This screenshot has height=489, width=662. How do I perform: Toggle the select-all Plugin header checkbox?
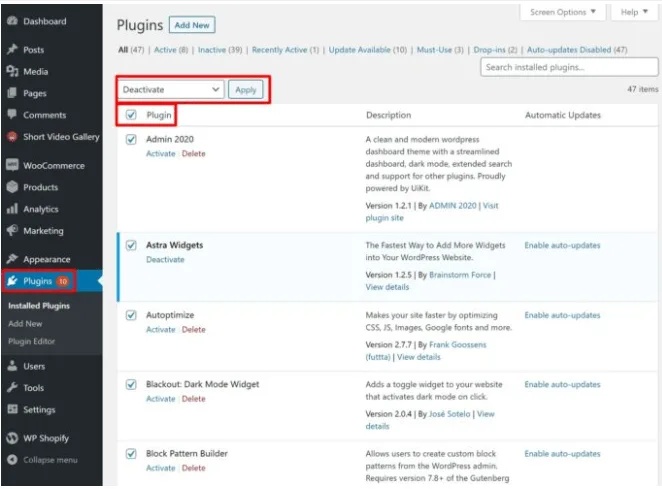(x=131, y=115)
